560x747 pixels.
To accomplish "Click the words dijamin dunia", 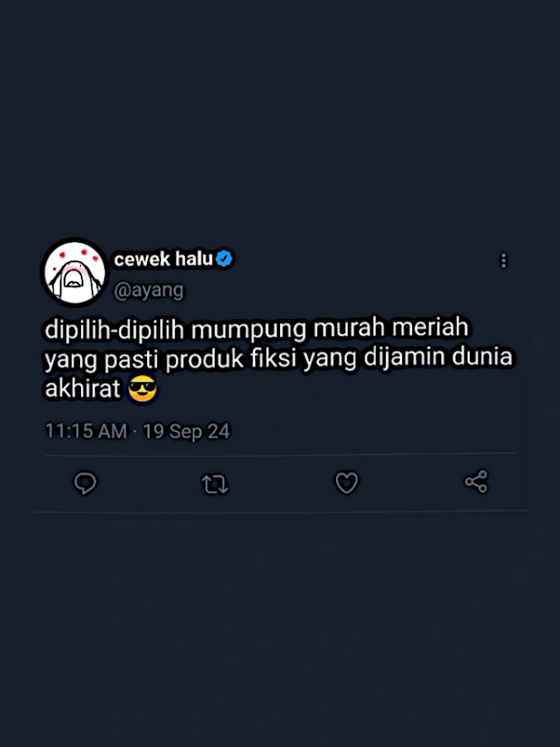I will 438,357.
